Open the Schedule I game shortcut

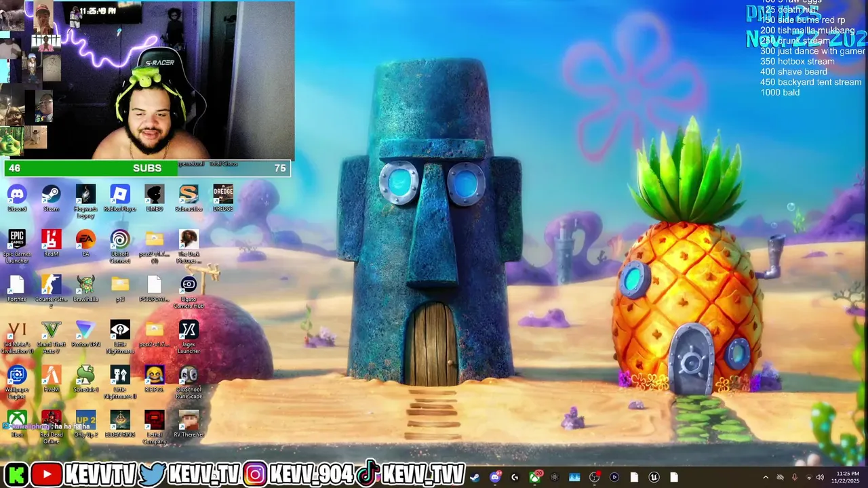click(85, 380)
